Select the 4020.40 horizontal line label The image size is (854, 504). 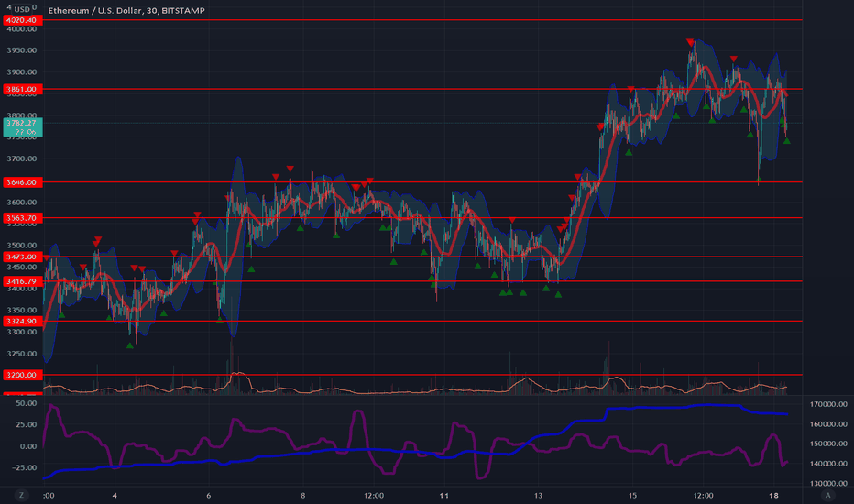22,20
